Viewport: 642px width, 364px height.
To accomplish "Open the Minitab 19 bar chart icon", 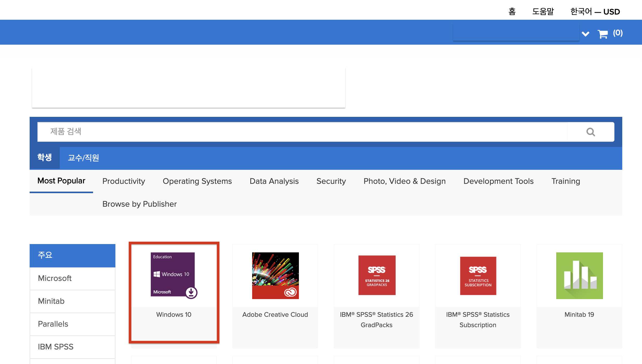I will coord(579,275).
